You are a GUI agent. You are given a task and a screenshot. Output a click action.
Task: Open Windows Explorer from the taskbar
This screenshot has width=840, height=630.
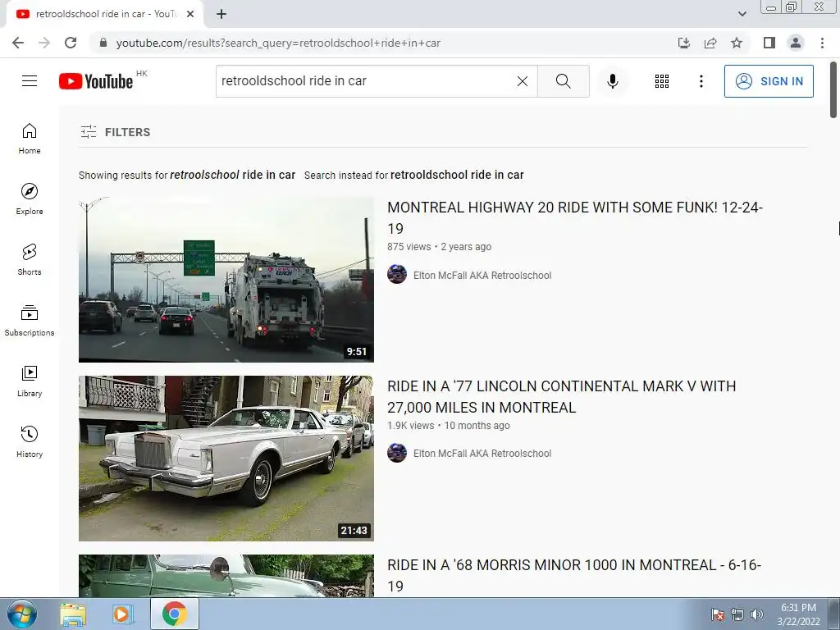73,614
